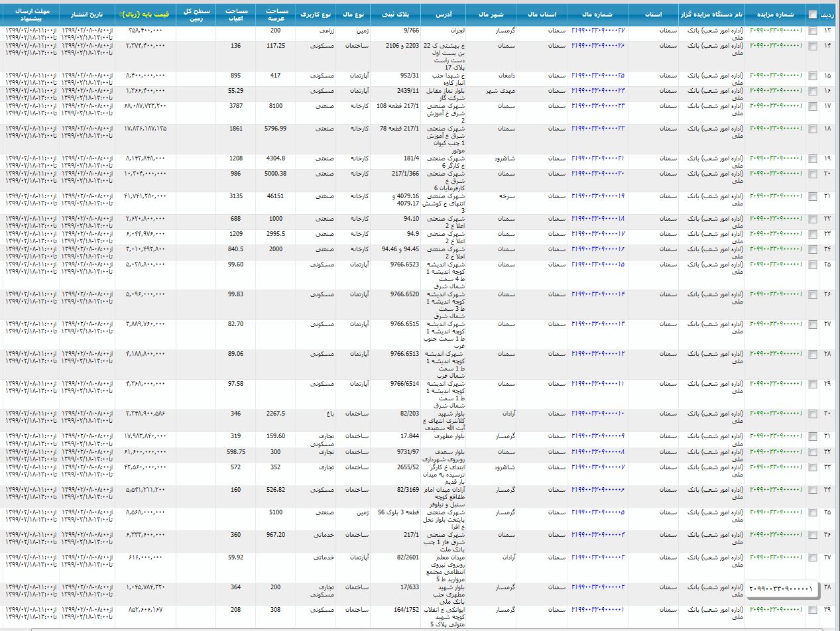Open blue property number link in row ۱۸
Image resolution: width=840 pixels, height=631 pixels.
[x=598, y=129]
